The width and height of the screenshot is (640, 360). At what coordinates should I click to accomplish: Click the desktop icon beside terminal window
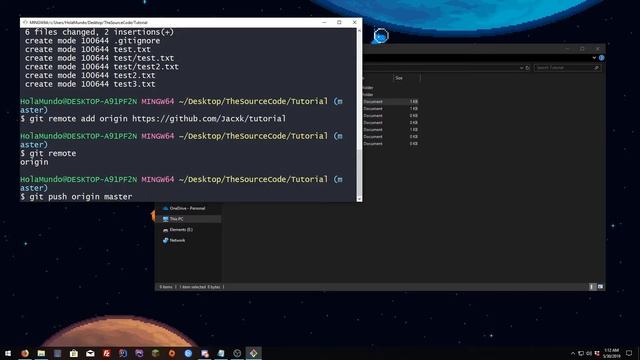pos(380,36)
